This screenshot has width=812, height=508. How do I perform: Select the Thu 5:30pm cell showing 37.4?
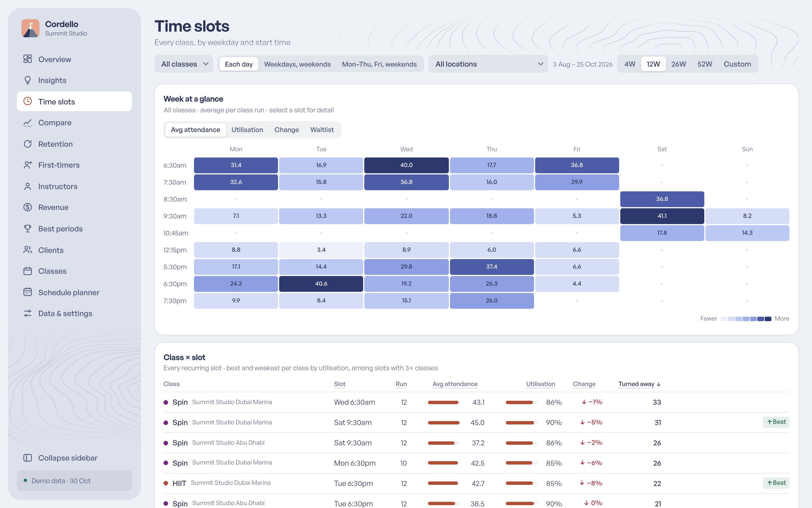point(491,267)
